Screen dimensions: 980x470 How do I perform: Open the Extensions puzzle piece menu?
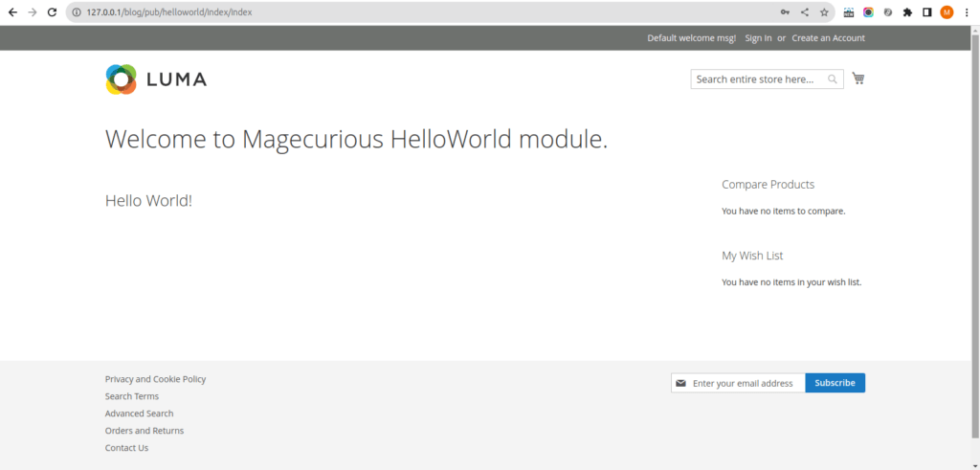(907, 12)
